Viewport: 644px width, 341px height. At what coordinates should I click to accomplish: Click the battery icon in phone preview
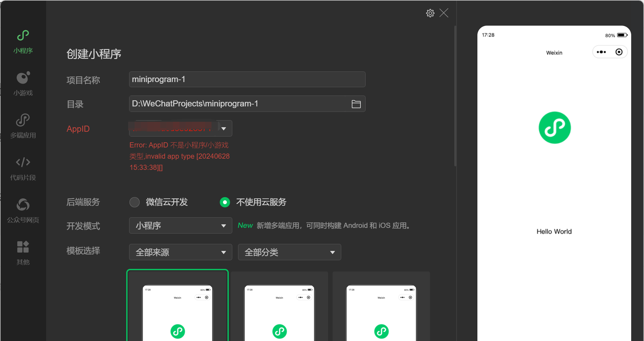pos(622,35)
